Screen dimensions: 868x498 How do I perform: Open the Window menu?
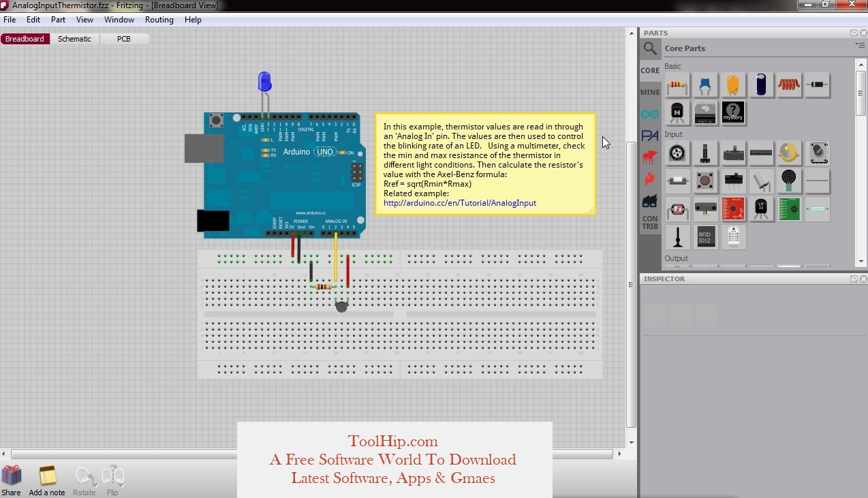tap(119, 20)
